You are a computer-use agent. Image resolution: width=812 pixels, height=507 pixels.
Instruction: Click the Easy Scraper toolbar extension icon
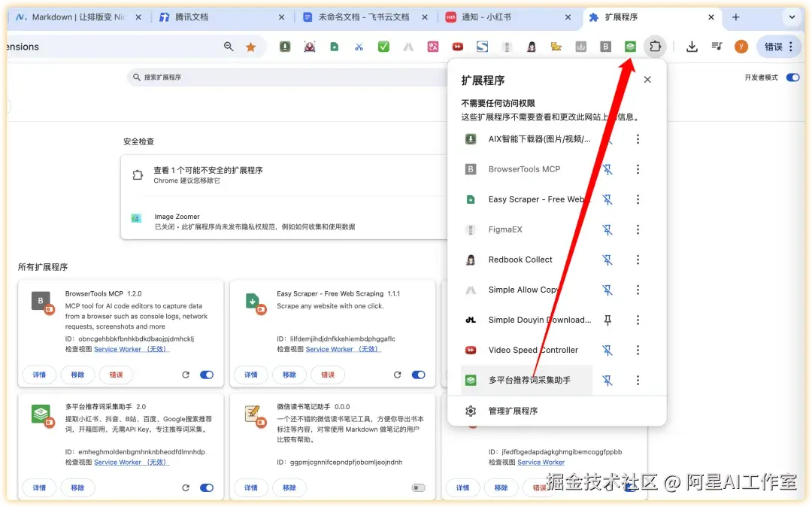pyautogui.click(x=335, y=47)
